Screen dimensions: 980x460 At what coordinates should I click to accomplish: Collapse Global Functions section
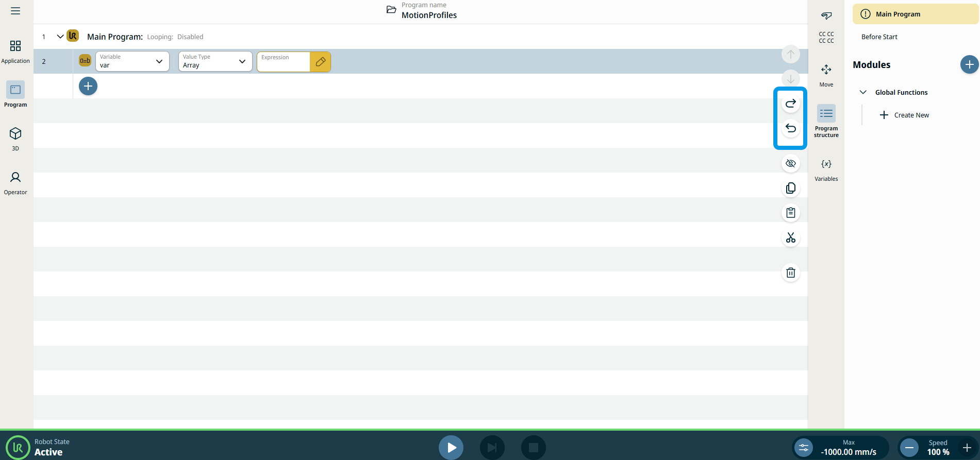(863, 92)
